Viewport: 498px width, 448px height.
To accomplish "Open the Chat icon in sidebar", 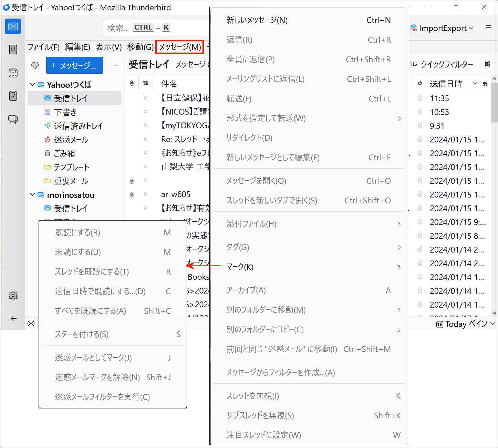I will [x=13, y=119].
